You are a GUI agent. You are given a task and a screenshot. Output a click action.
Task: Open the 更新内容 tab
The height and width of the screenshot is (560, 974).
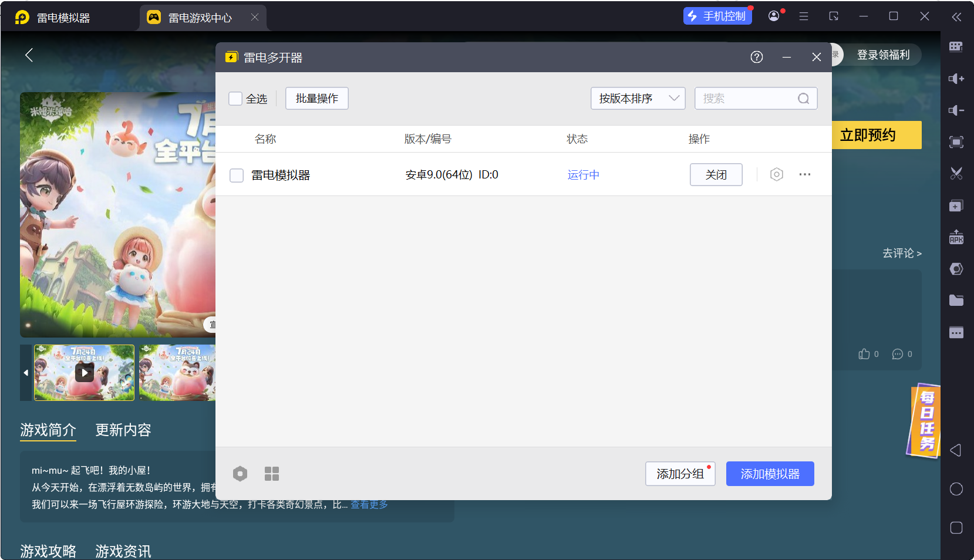[123, 430]
